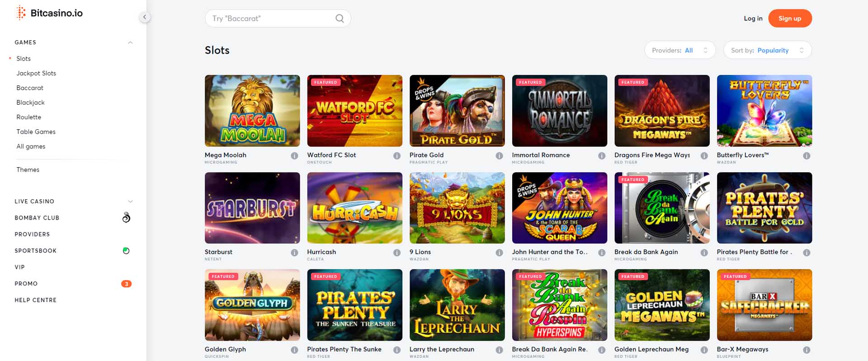Open the John Hunter Scarab Queen thumbnail
The width and height of the screenshot is (868, 361).
[560, 208]
